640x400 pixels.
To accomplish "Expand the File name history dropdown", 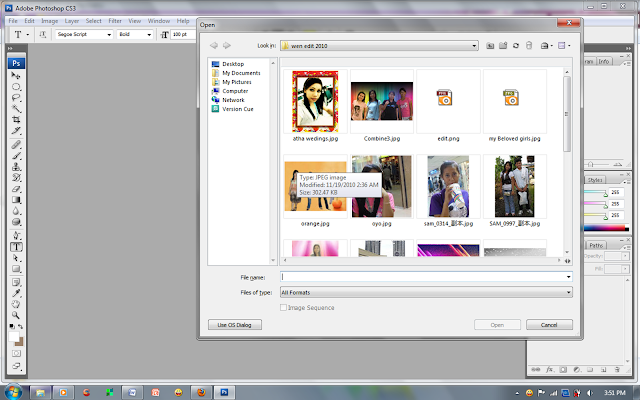I will pos(568,277).
